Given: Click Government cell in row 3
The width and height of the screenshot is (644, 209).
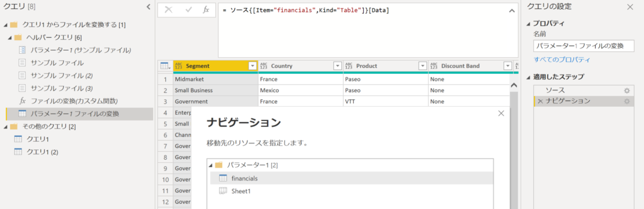Looking at the screenshot, I should coord(216,101).
